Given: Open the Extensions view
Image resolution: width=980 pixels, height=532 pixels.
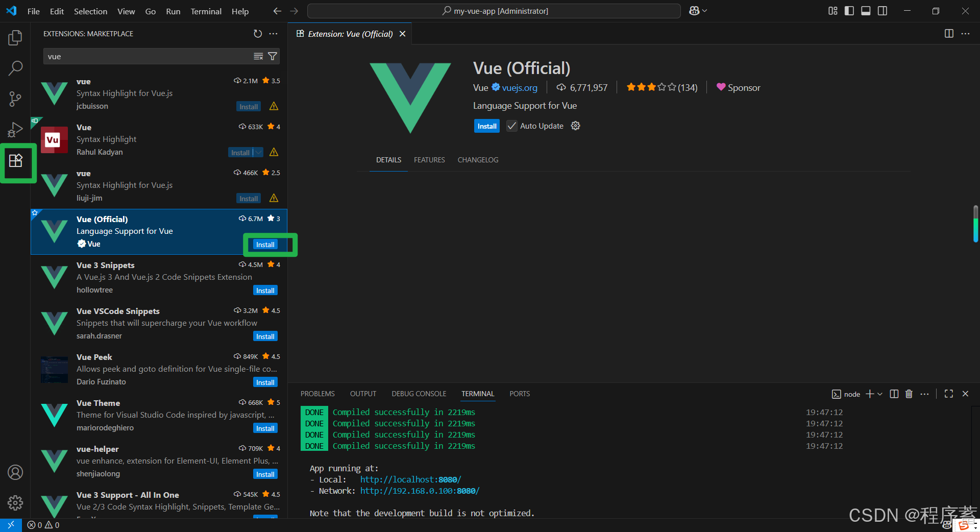Looking at the screenshot, I should click(x=16, y=161).
